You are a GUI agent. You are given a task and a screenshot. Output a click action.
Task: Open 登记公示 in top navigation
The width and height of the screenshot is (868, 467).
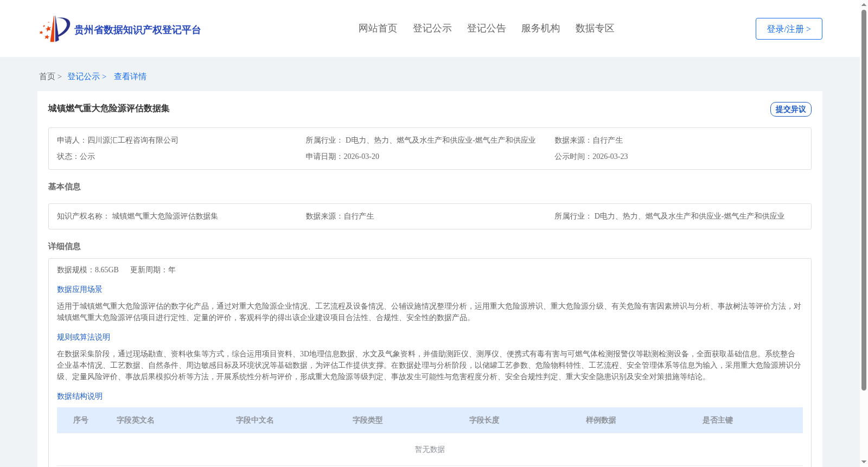tap(432, 28)
